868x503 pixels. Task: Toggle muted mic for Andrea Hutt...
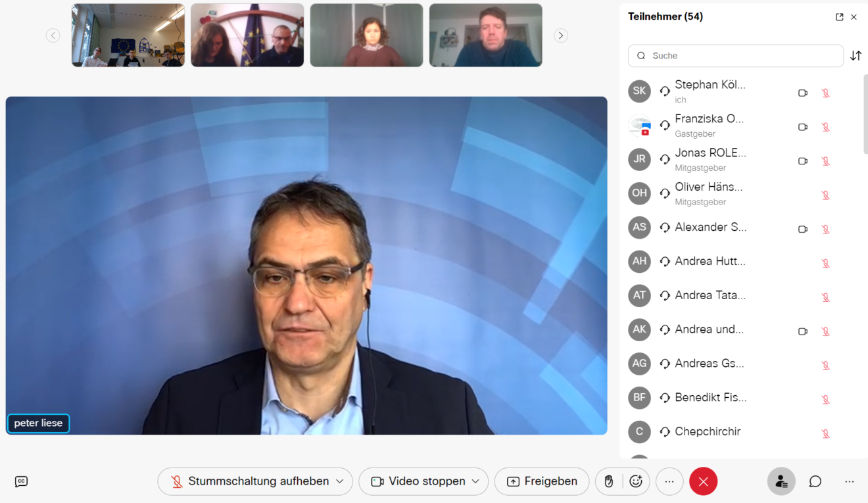(x=826, y=264)
